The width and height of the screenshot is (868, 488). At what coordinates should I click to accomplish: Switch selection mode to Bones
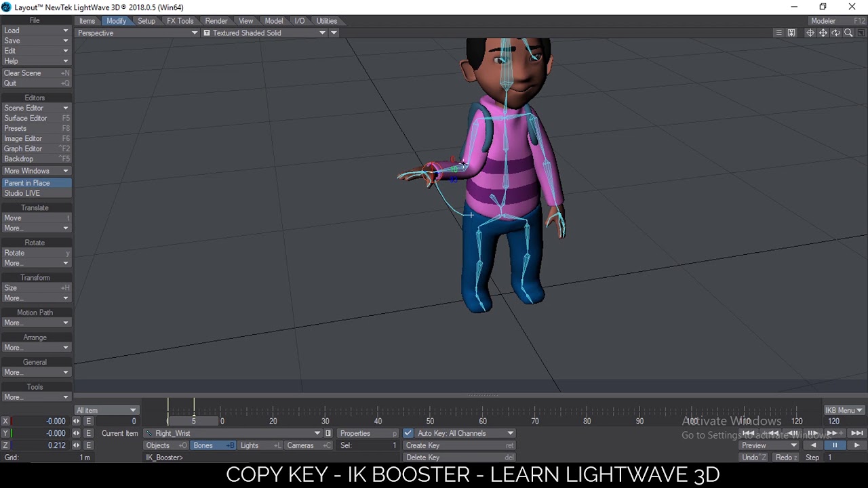point(213,445)
